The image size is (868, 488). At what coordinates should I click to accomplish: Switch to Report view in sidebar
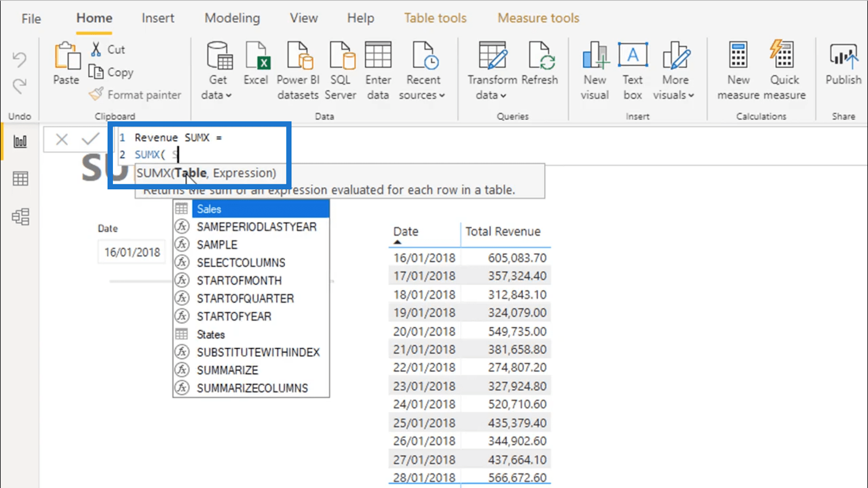click(20, 142)
